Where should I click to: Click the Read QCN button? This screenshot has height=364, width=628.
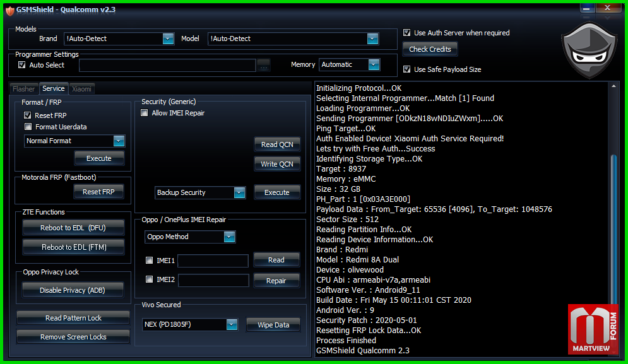277,144
